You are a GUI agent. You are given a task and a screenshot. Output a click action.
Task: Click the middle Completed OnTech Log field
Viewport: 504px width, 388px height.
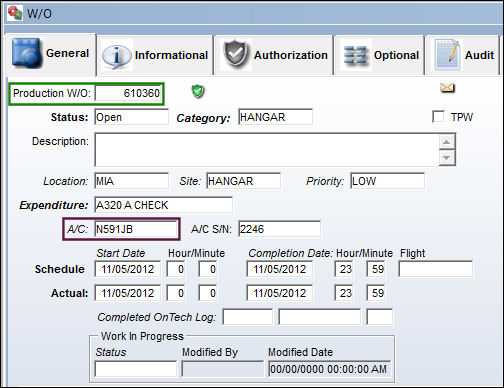tap(320, 317)
